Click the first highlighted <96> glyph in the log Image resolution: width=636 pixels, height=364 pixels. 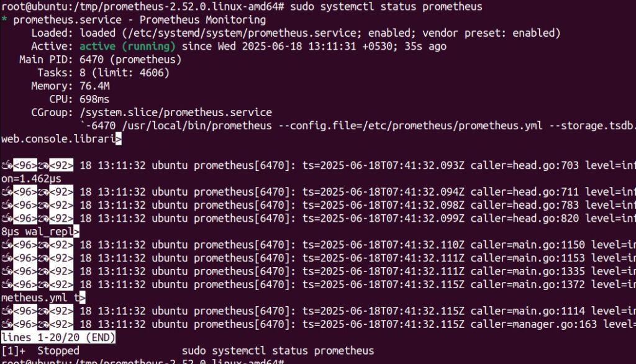tap(25, 165)
